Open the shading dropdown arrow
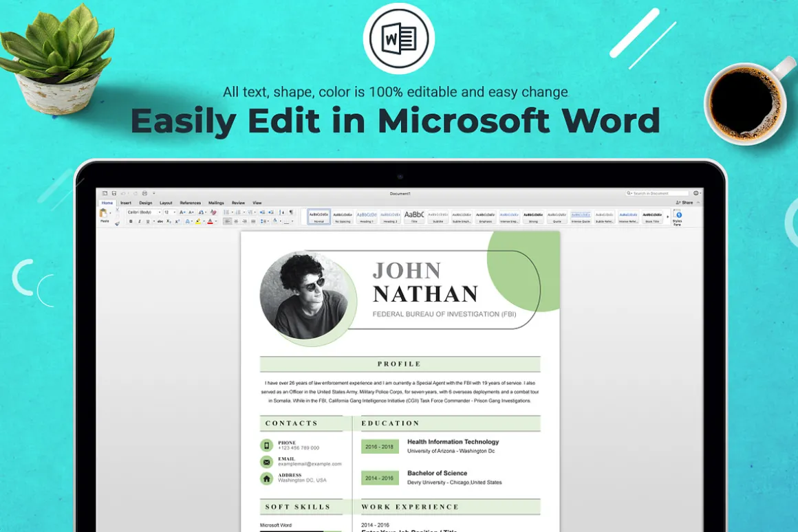This screenshot has width=798, height=532. click(x=281, y=221)
